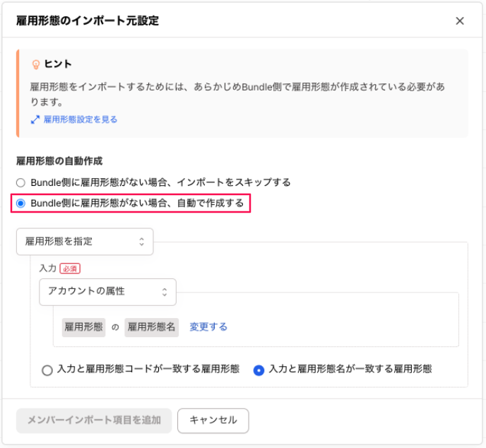Click the 変更する link
Screen dimensions: 486x448
pyautogui.click(x=208, y=327)
